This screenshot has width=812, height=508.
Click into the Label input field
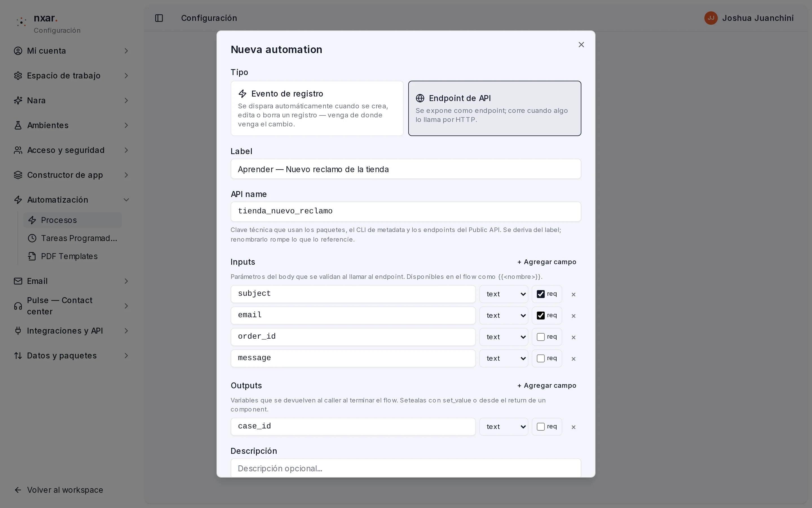[406, 169]
